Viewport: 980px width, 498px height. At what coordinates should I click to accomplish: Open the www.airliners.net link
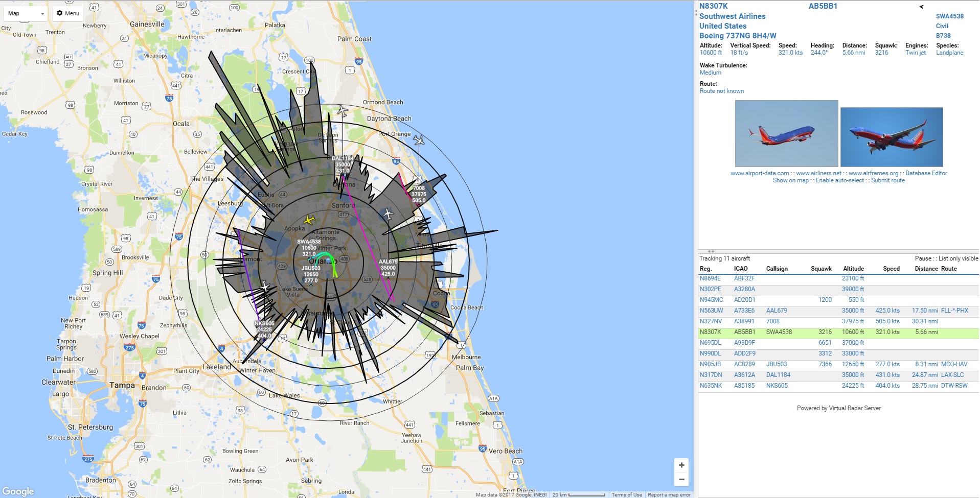click(818, 173)
